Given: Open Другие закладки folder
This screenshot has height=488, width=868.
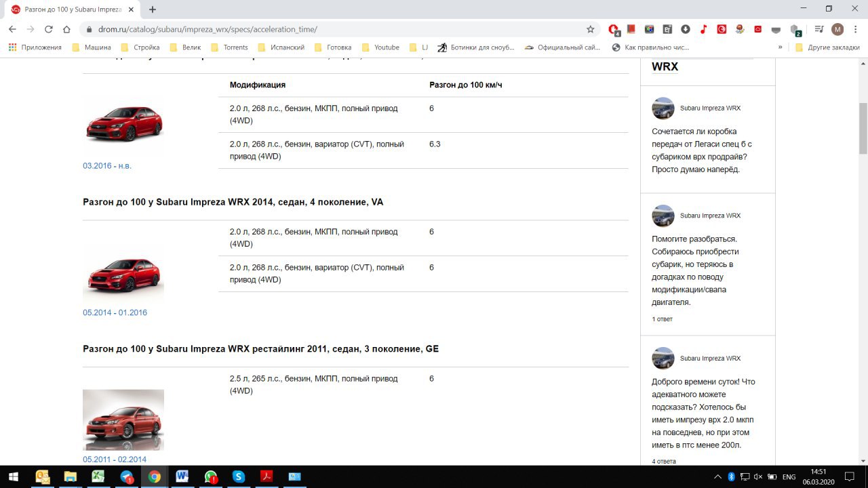Looking at the screenshot, I should pos(827,47).
